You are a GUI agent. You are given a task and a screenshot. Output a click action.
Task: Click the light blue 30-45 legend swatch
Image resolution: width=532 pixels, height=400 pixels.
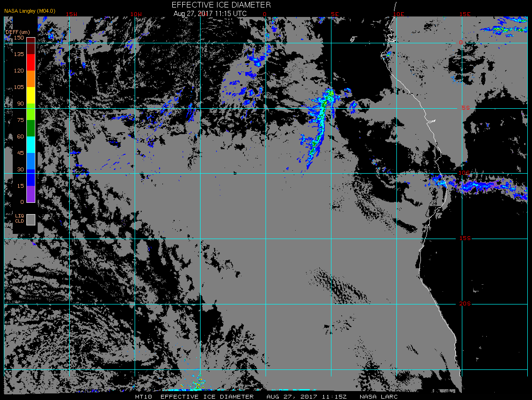coord(31,161)
